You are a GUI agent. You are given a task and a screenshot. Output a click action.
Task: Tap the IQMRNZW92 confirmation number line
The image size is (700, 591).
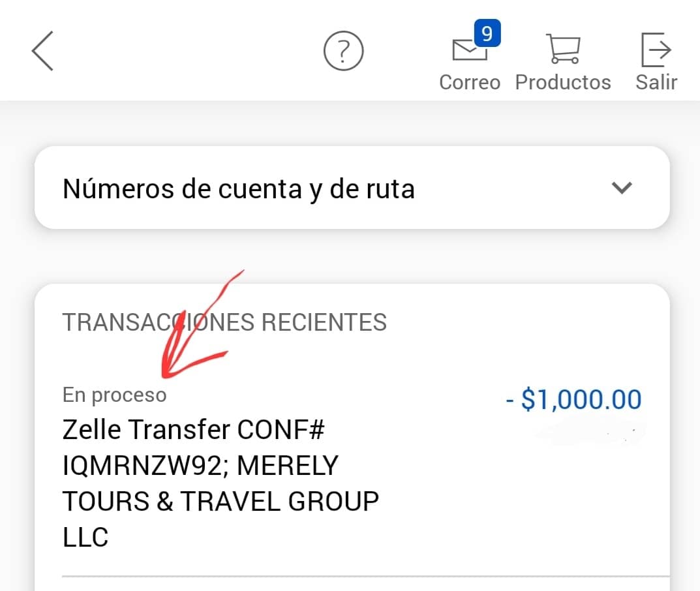point(200,466)
